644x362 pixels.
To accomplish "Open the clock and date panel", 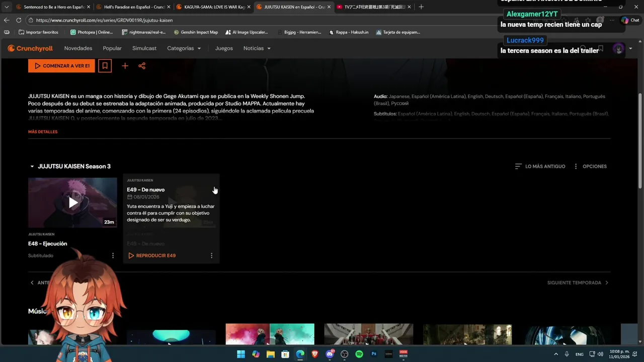I will [619, 354].
